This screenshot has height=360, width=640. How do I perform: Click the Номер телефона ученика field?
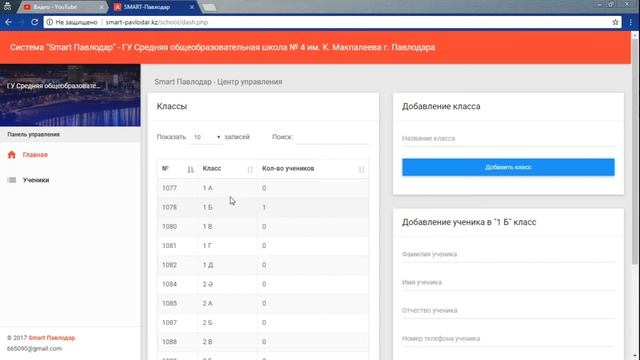[x=508, y=339]
